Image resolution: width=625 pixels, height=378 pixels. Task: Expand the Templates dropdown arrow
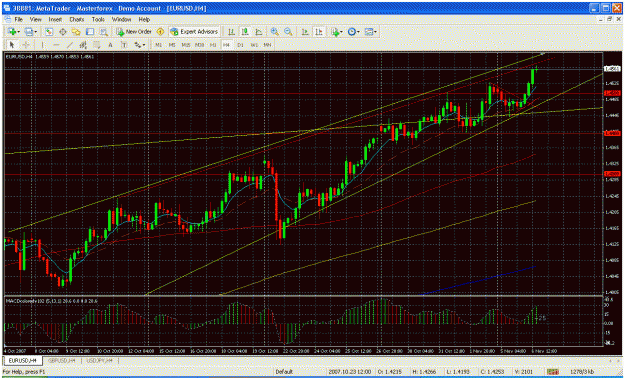(375, 32)
